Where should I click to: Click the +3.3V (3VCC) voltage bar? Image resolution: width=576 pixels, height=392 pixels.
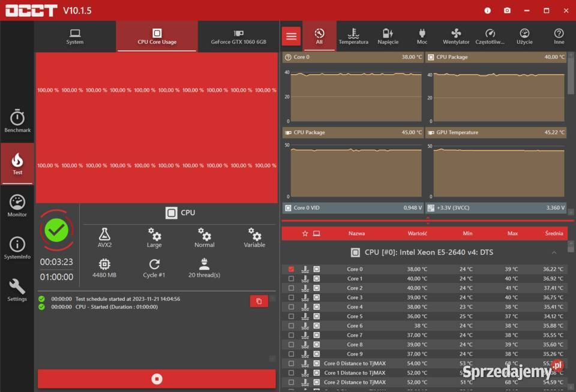[496, 208]
